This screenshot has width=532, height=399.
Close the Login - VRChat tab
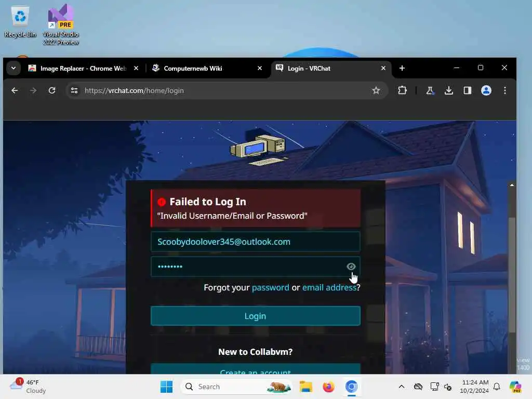(383, 68)
